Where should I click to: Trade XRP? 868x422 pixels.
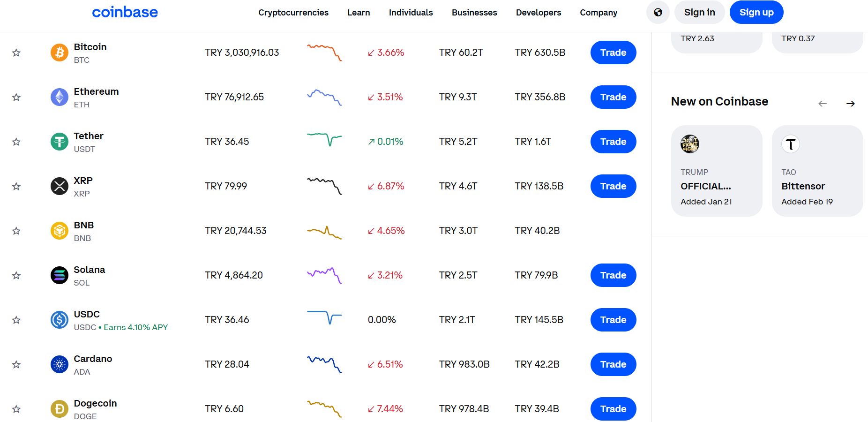coord(614,186)
